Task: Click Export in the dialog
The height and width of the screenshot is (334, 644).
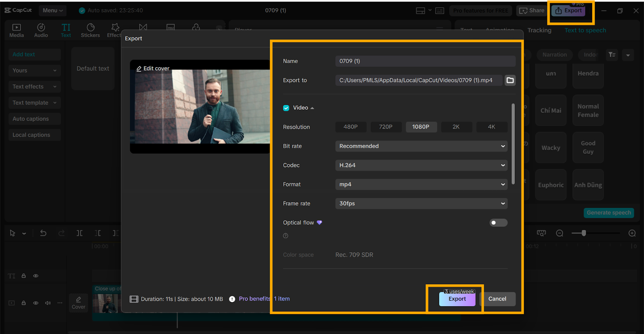Action: coord(457,299)
